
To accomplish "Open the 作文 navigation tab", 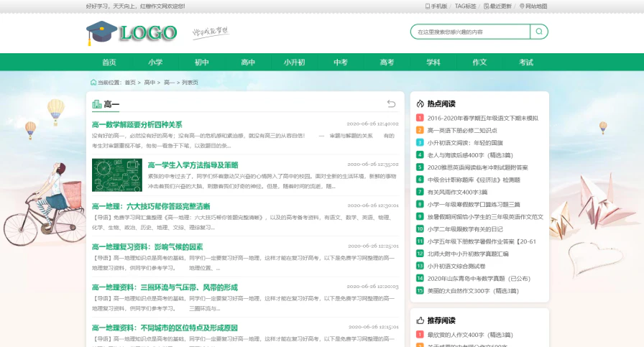I will pos(479,62).
